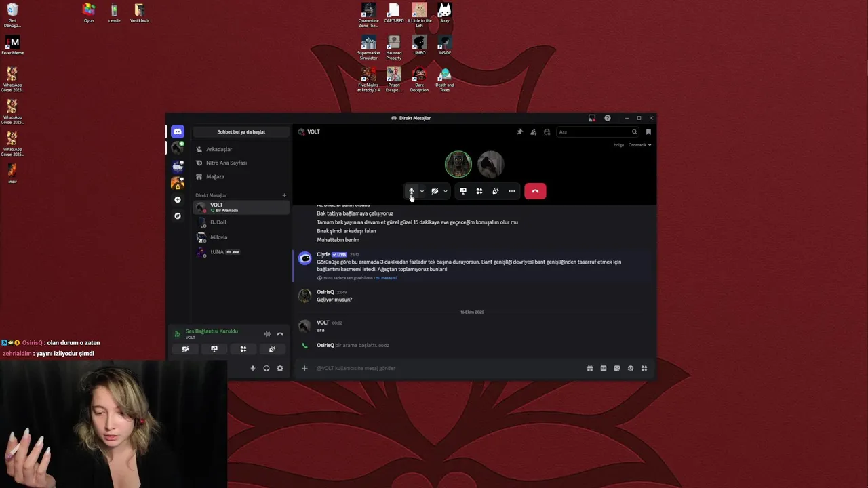Open pinned messages in the VOLT chat header
This screenshot has height=488, width=868.
[520, 132]
